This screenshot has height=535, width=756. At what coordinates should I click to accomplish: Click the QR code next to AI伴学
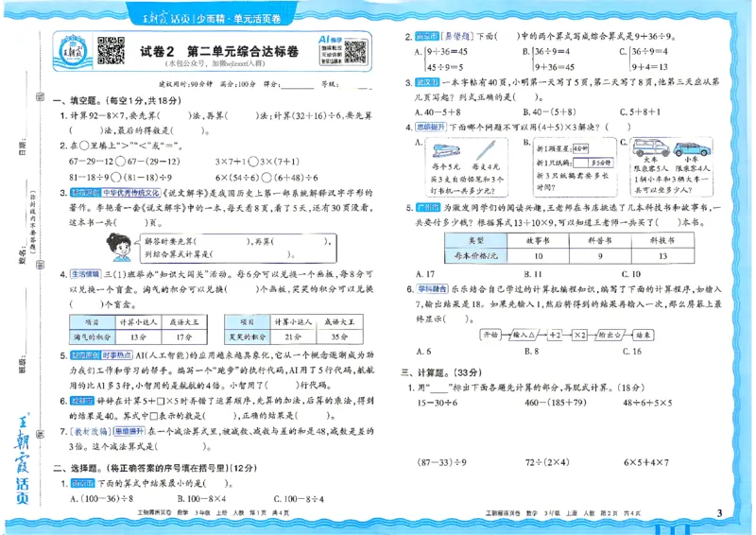(356, 52)
